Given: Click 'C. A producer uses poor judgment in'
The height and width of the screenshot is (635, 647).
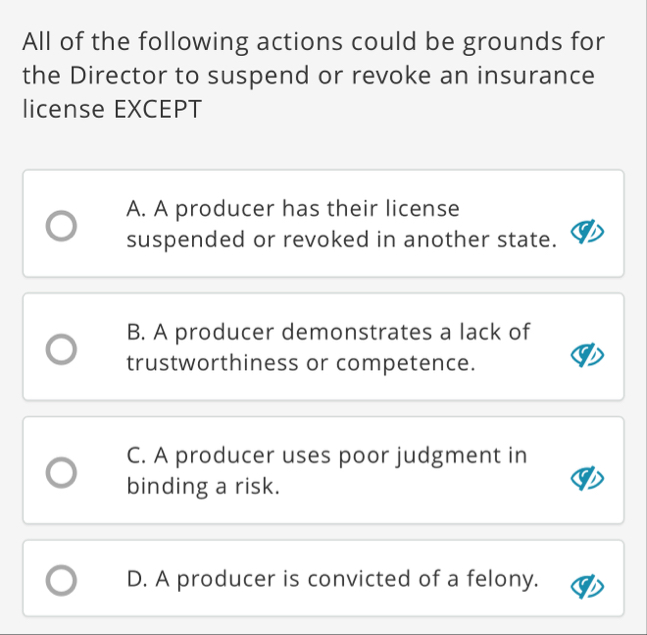Looking at the screenshot, I should click(x=327, y=456).
